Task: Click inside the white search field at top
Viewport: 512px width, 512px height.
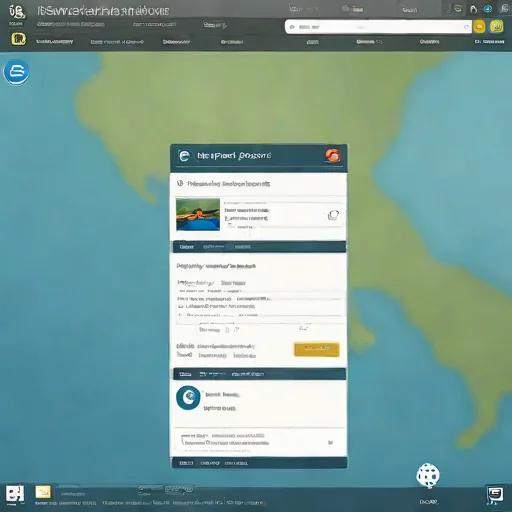Action: tap(378, 27)
